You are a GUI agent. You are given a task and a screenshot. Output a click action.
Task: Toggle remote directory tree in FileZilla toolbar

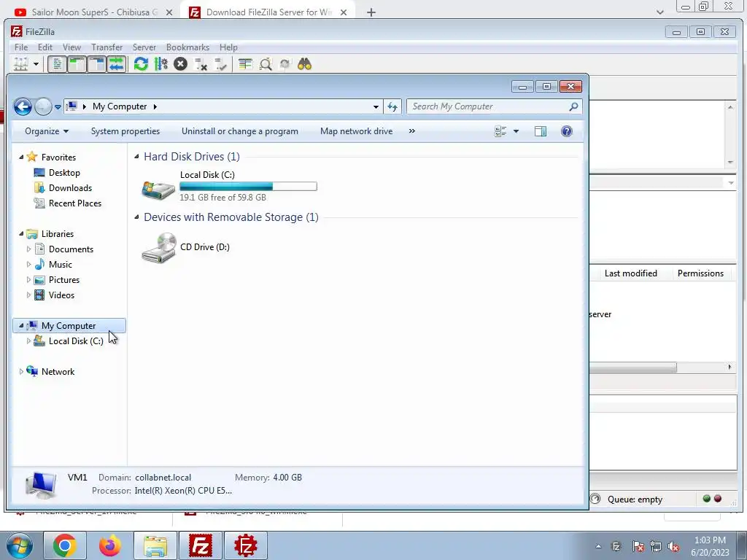click(97, 64)
